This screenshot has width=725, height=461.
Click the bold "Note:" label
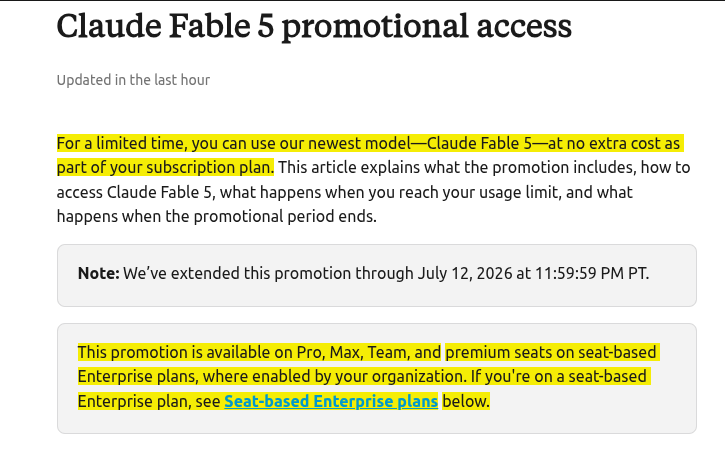coord(98,273)
